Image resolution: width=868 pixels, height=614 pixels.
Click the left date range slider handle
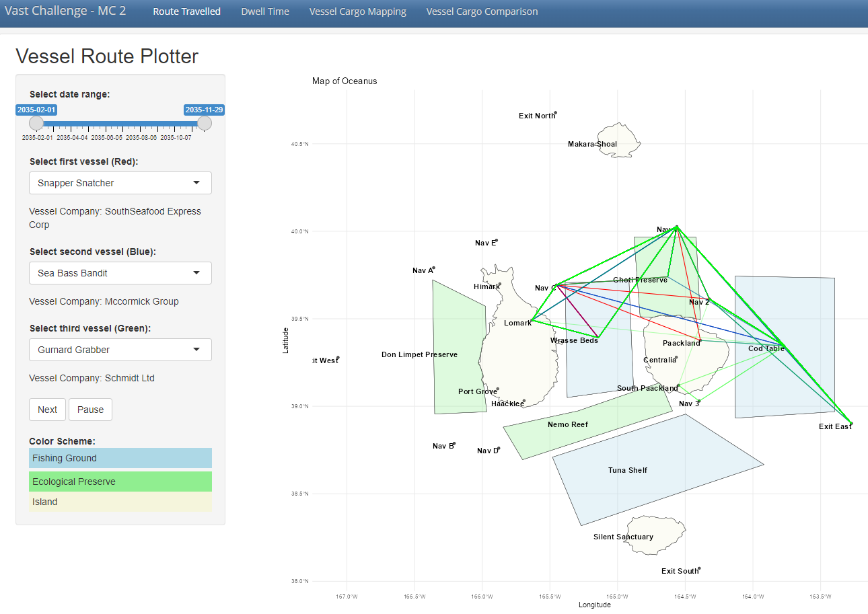coord(36,123)
